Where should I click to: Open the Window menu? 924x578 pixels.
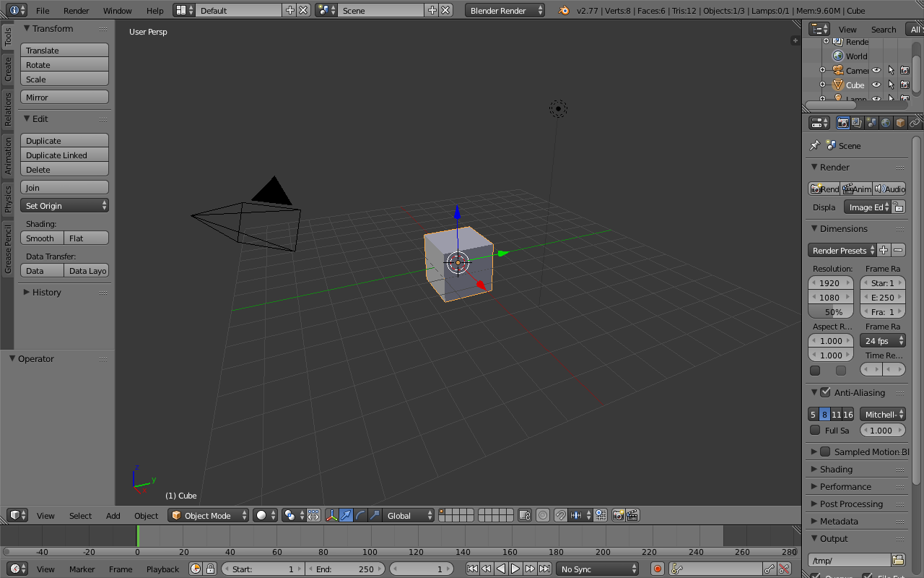(117, 10)
